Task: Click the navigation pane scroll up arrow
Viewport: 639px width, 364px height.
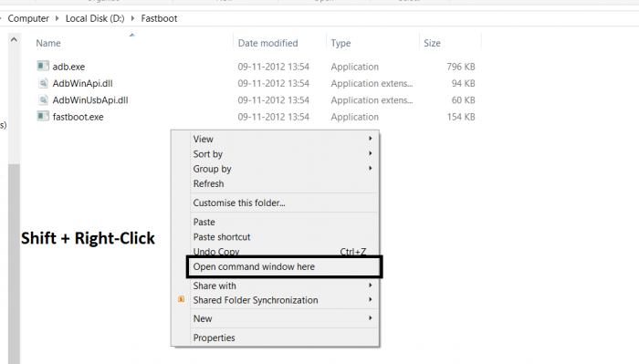Action: point(14,40)
